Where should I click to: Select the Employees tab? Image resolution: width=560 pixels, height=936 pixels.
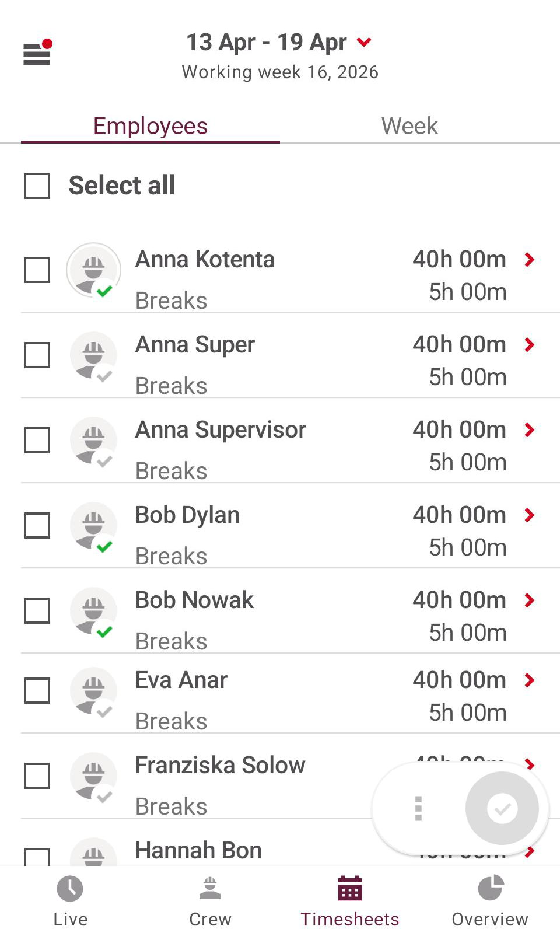click(150, 126)
